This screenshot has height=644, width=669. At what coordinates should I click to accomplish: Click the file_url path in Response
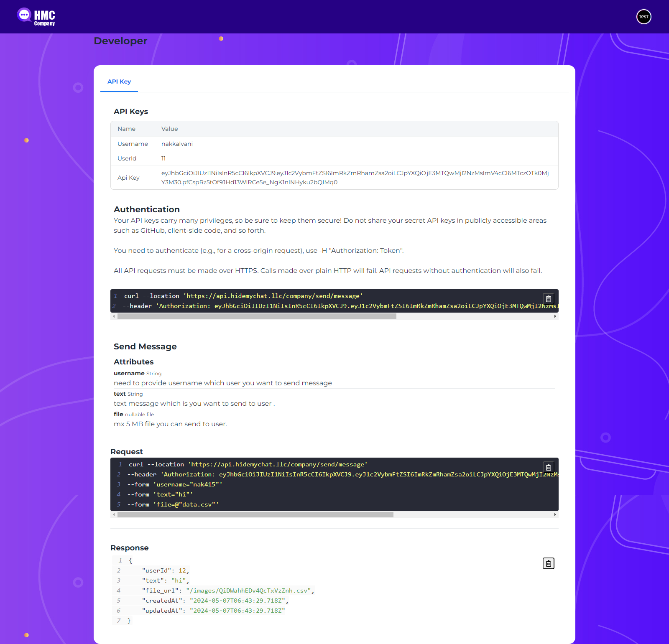pyautogui.click(x=249, y=591)
